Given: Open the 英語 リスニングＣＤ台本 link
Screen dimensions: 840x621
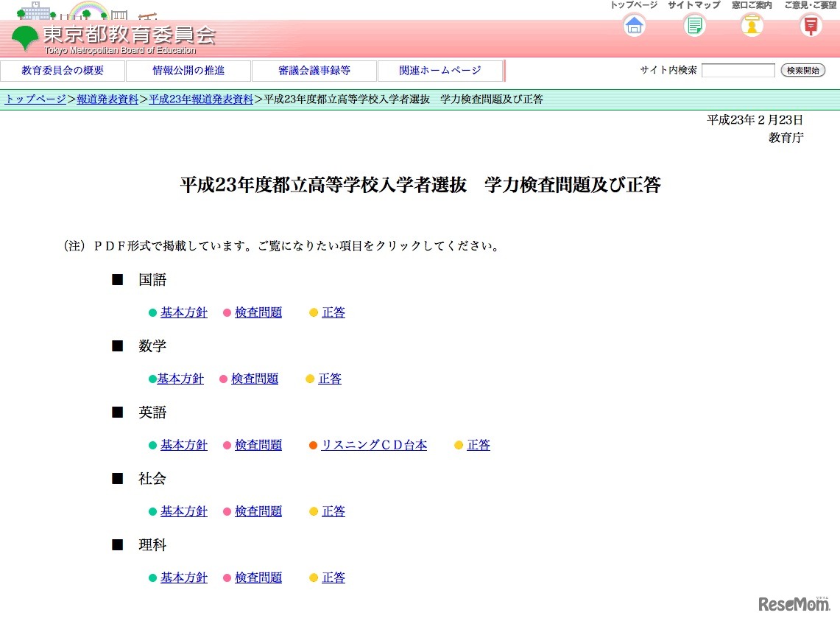Looking at the screenshot, I should [373, 445].
